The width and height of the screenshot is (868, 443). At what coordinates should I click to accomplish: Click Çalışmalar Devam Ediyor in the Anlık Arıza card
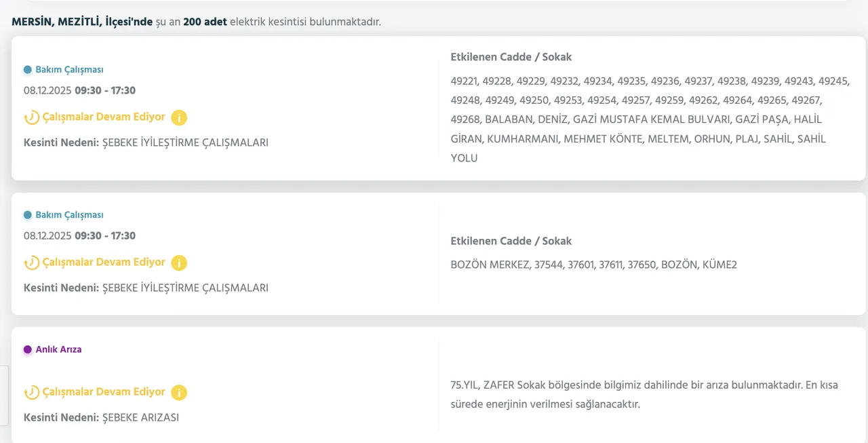click(104, 391)
